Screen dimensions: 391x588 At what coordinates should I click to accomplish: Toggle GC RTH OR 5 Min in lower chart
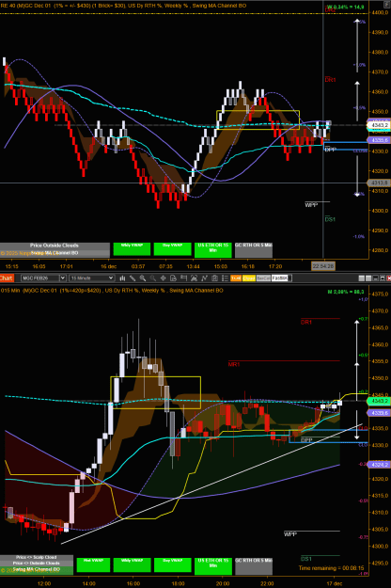click(254, 565)
